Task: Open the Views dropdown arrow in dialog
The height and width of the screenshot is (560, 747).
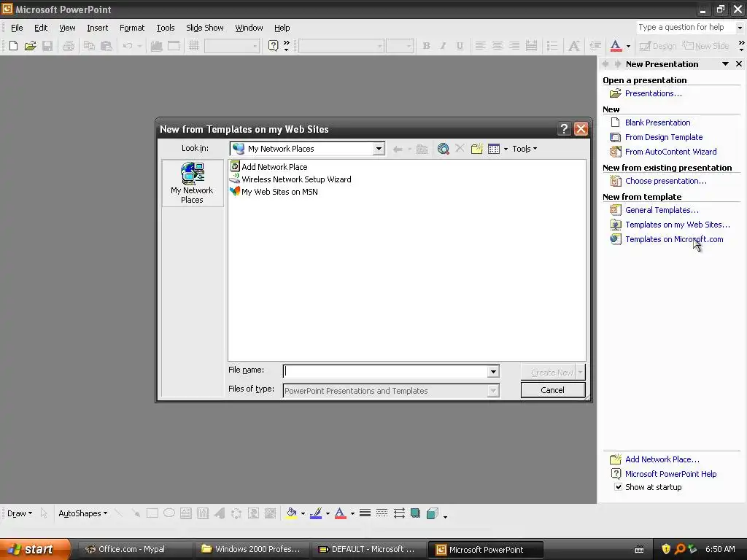Action: pyautogui.click(x=506, y=149)
